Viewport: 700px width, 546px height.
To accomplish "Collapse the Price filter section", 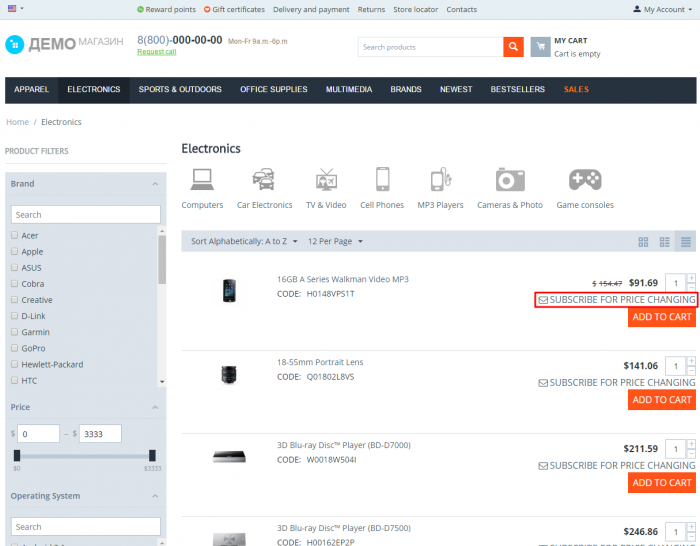I will pos(155,407).
